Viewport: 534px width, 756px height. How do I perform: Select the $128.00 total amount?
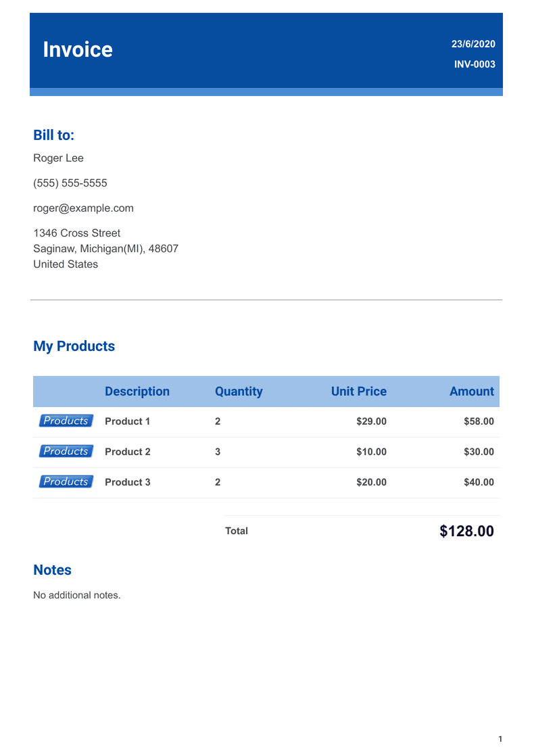tap(466, 531)
